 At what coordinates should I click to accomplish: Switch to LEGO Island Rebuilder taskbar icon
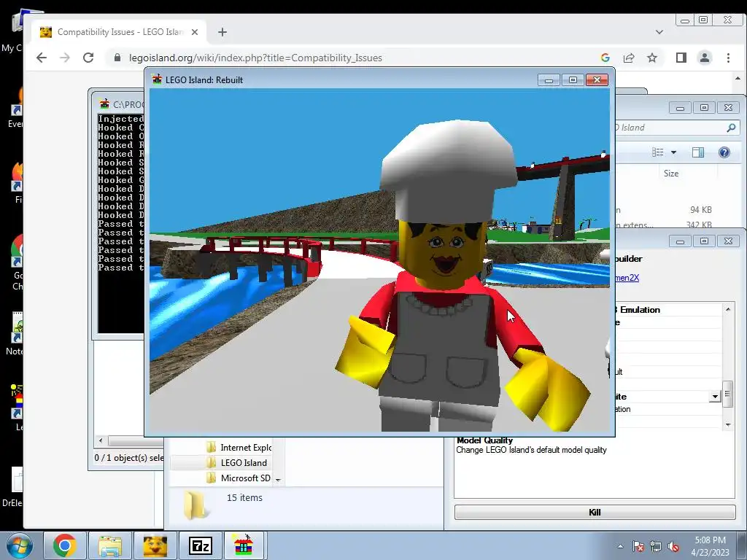(244, 545)
